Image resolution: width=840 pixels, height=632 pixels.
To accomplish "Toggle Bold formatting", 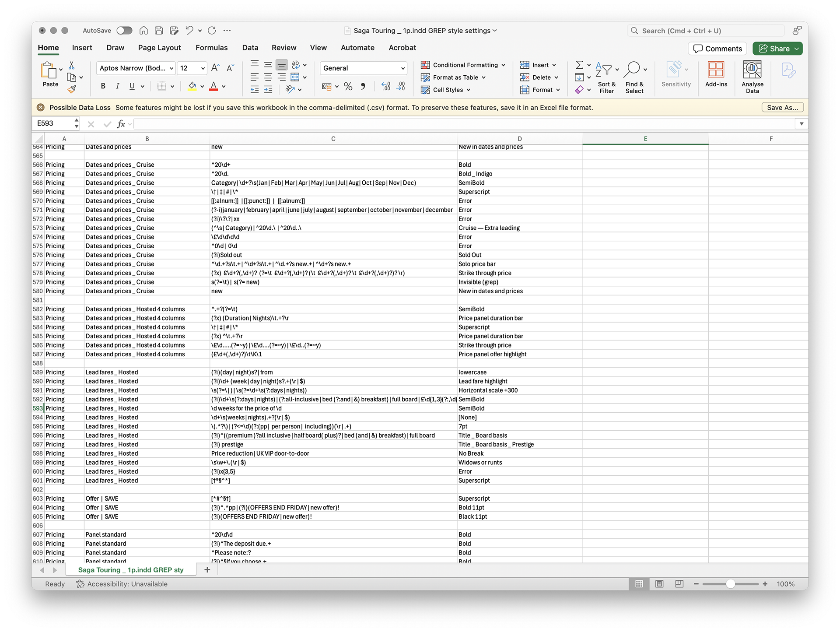I will 103,86.
